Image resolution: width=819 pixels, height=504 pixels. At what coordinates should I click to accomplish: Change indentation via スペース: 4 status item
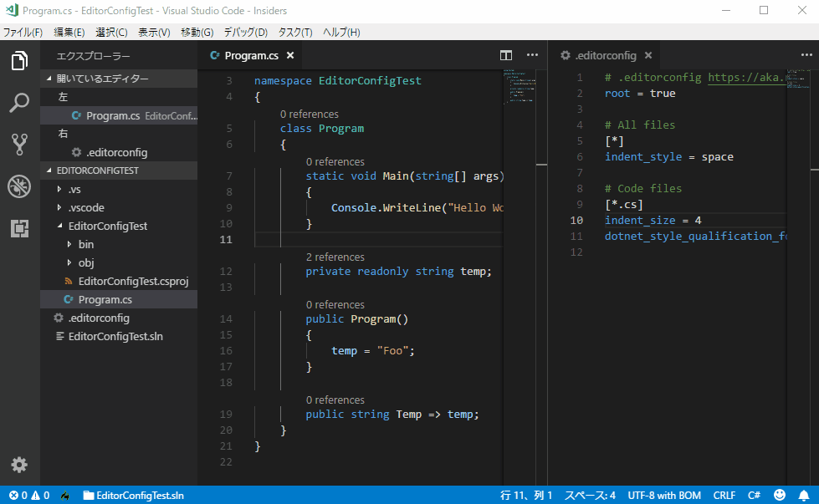pos(590,495)
